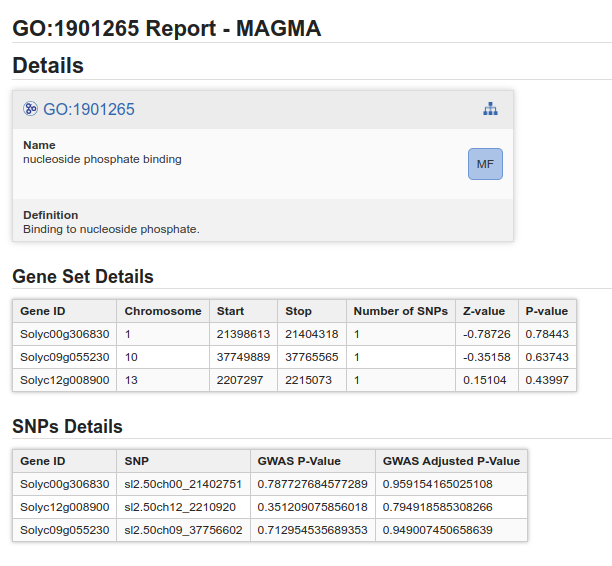Click the GWAS Adjusted P-Value header
Image resolution: width=612 pixels, height=566 pixels.
(x=451, y=461)
